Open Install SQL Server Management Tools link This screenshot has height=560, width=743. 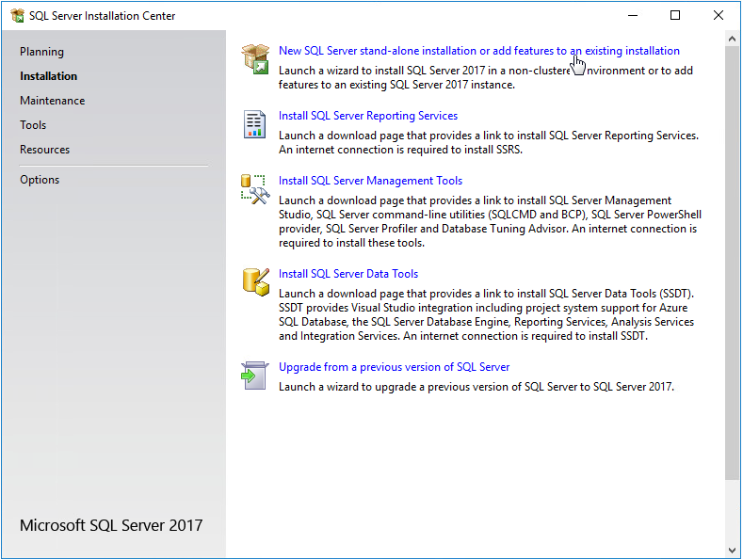pos(370,181)
